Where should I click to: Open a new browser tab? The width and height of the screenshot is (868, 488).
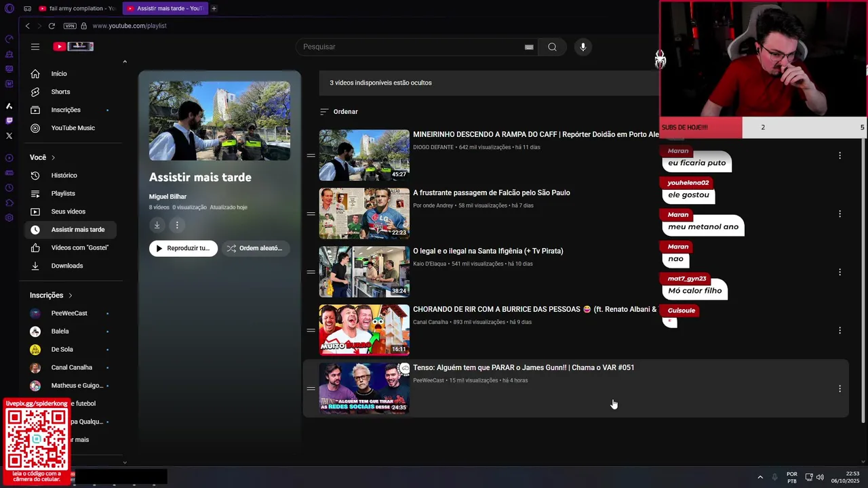pyautogui.click(x=214, y=8)
